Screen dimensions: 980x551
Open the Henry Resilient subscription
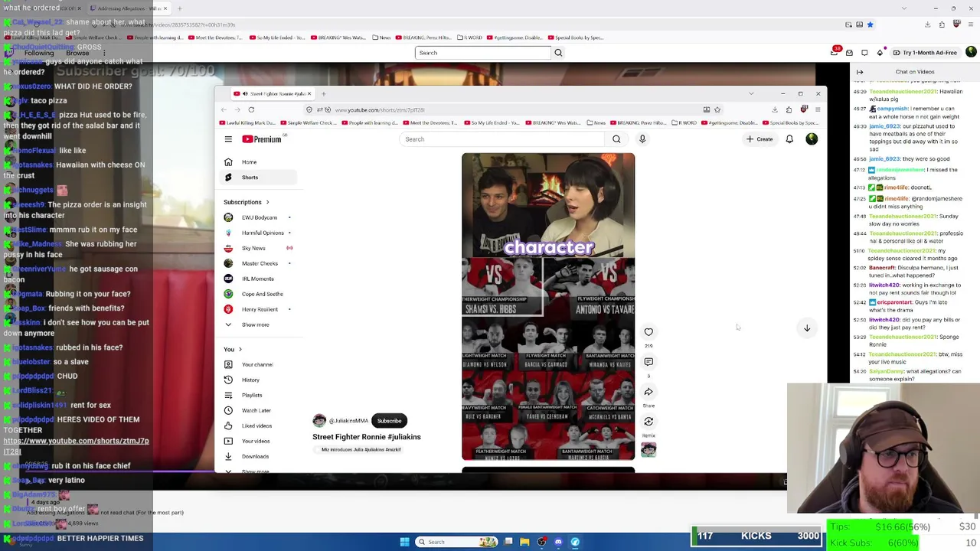pos(260,309)
